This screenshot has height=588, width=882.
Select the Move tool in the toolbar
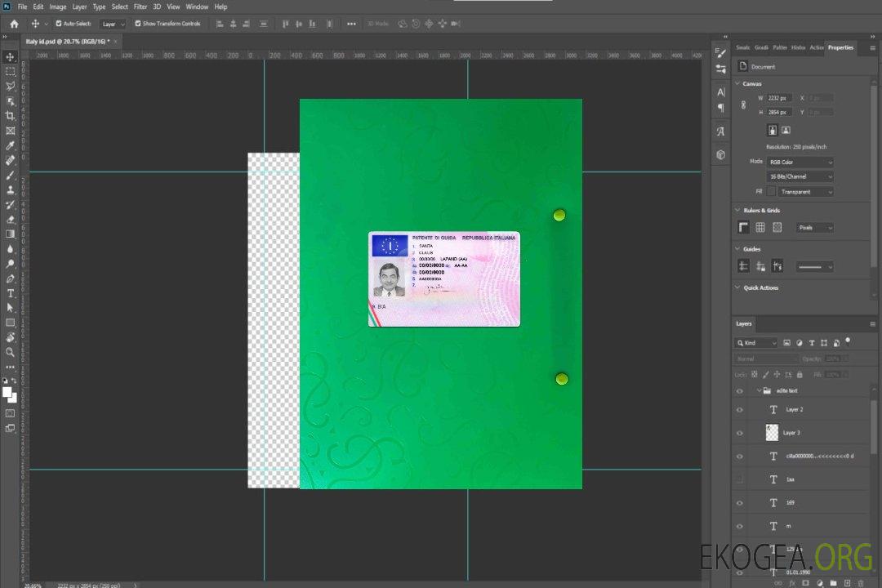click(10, 57)
